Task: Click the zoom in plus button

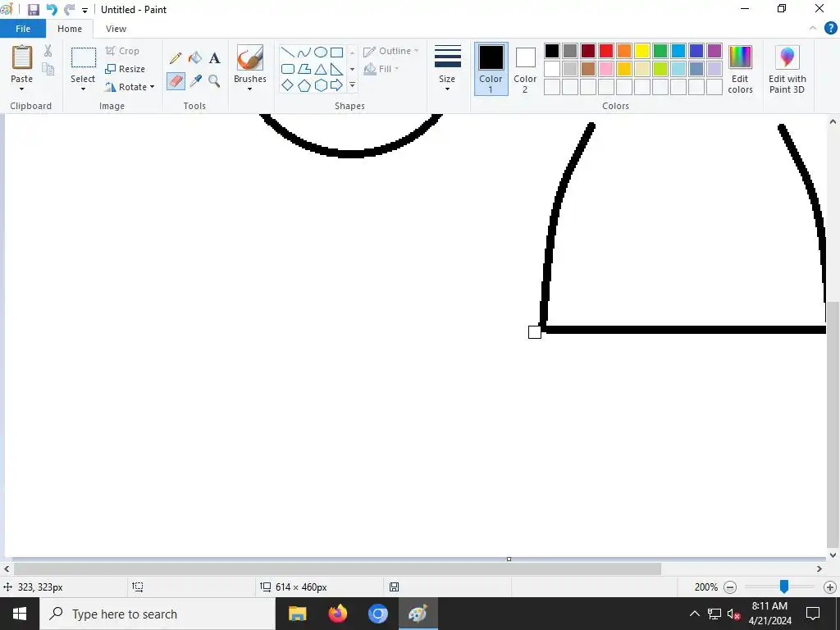Action: [x=830, y=587]
